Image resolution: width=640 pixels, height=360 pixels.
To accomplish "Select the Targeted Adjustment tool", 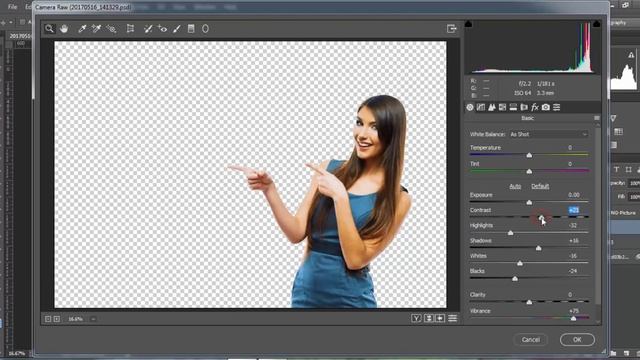I will (x=111, y=29).
